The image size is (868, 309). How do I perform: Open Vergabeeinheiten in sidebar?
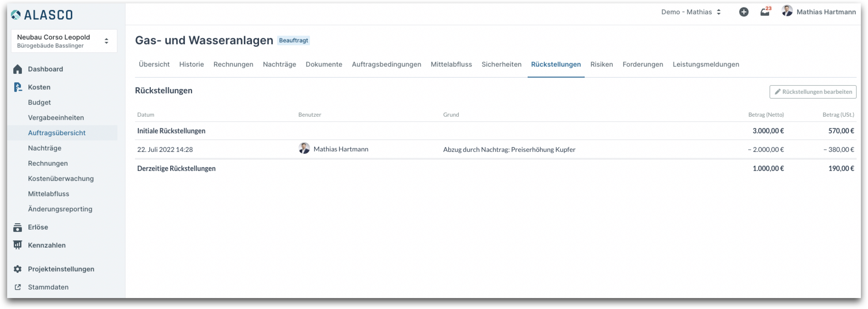(x=56, y=118)
